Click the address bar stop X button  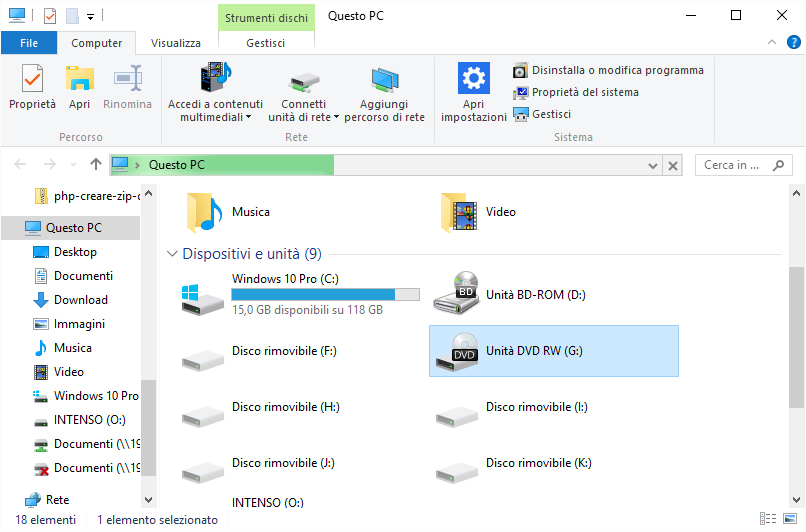673,166
